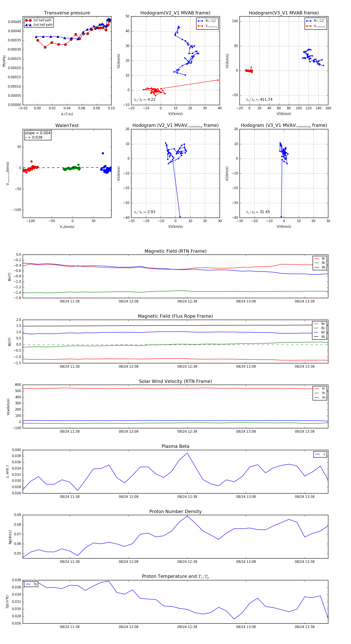
Task: Select the Bt legend entry
Action: coord(320,263)
